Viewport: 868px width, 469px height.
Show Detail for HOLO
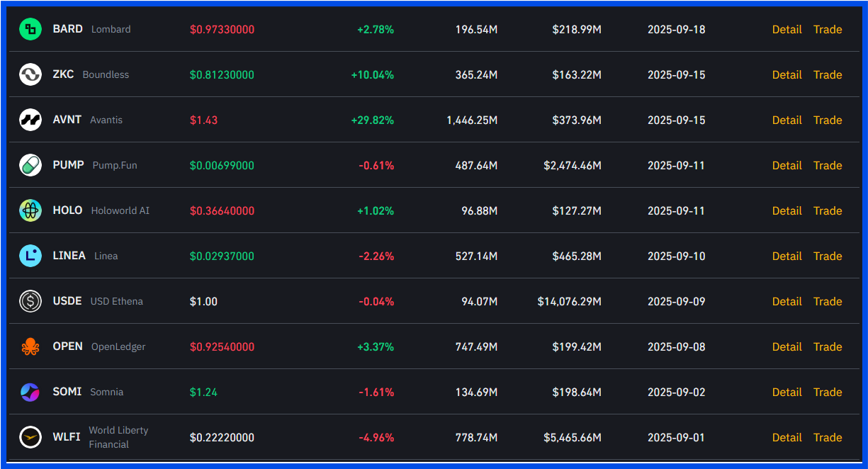tap(787, 210)
